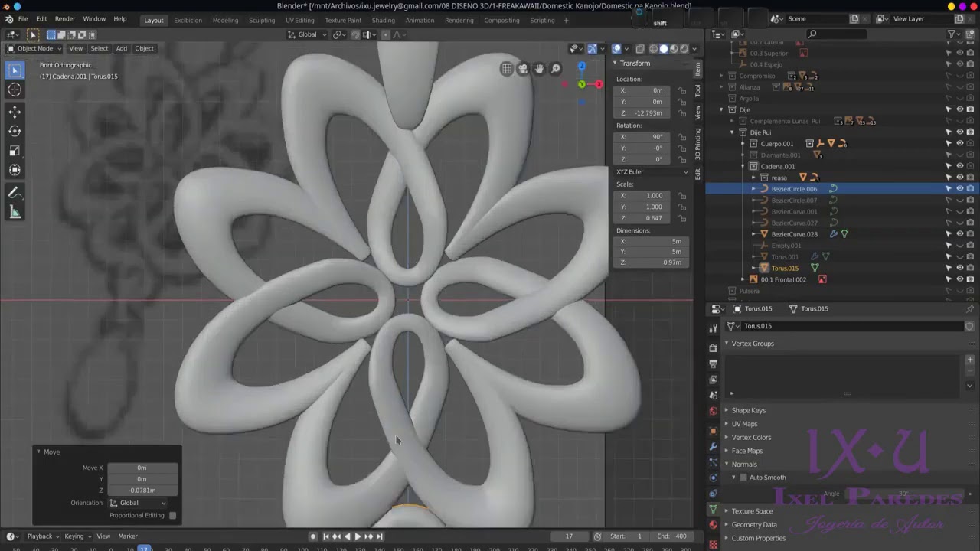The width and height of the screenshot is (980, 551).
Task: Switch orthographic/perspective with grid gizmo
Action: coord(507,69)
